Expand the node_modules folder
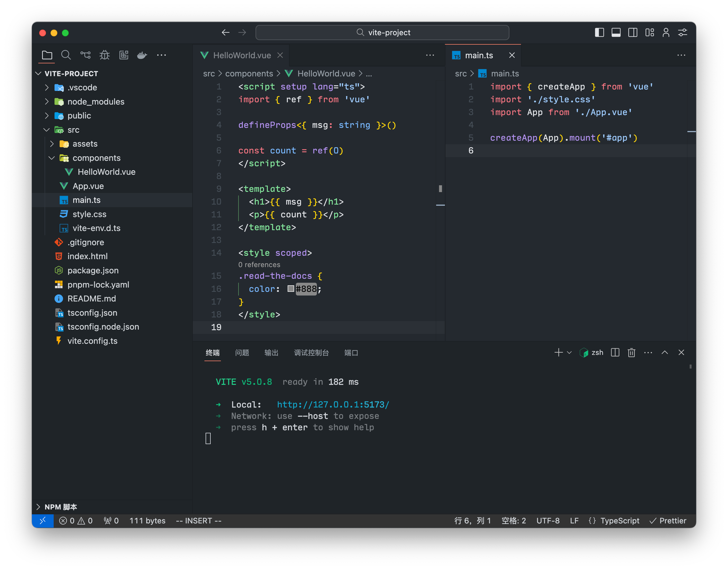 47,101
